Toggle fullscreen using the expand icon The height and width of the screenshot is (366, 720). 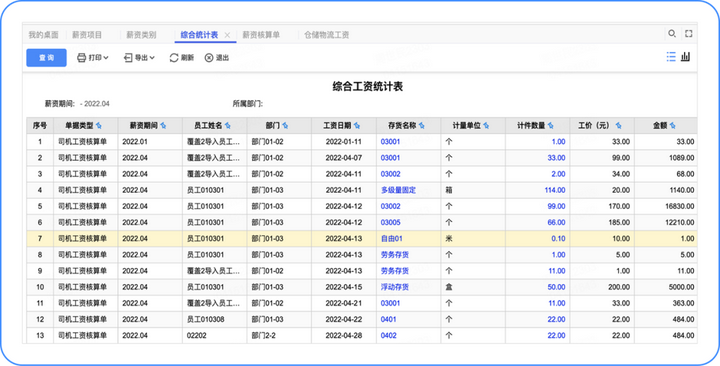click(x=688, y=34)
